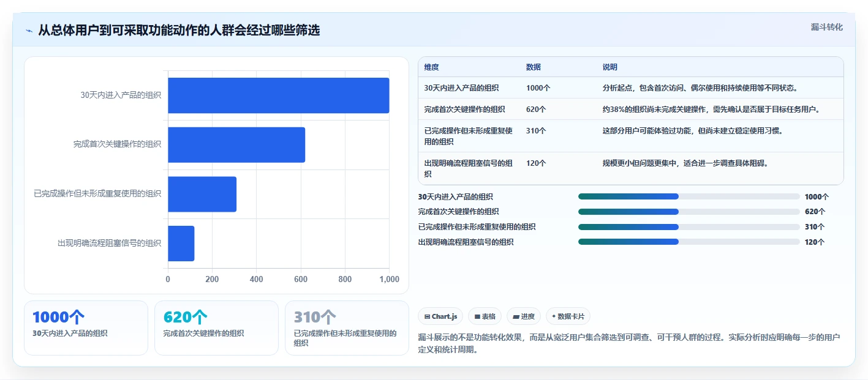Open the 1000个 data card
The image size is (868, 380).
(x=86, y=328)
